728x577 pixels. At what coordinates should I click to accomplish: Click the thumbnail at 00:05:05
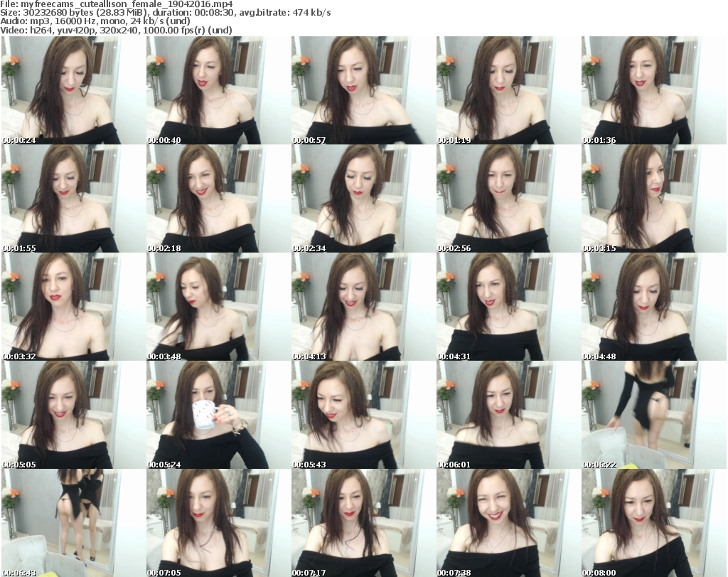73,415
